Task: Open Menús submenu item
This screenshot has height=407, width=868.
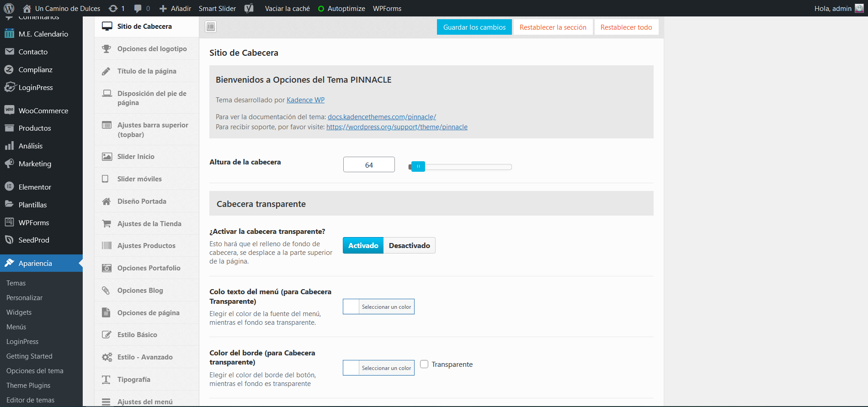Action: [x=16, y=327]
